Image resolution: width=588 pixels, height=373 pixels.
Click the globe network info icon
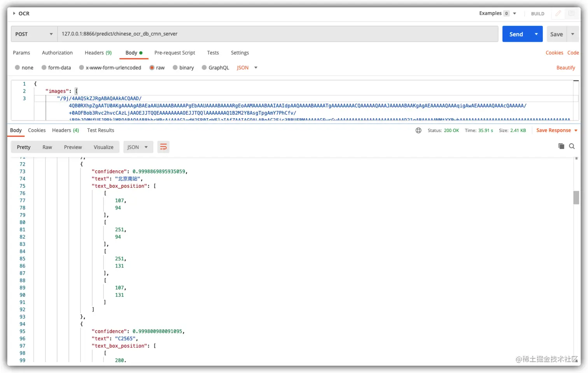click(418, 130)
